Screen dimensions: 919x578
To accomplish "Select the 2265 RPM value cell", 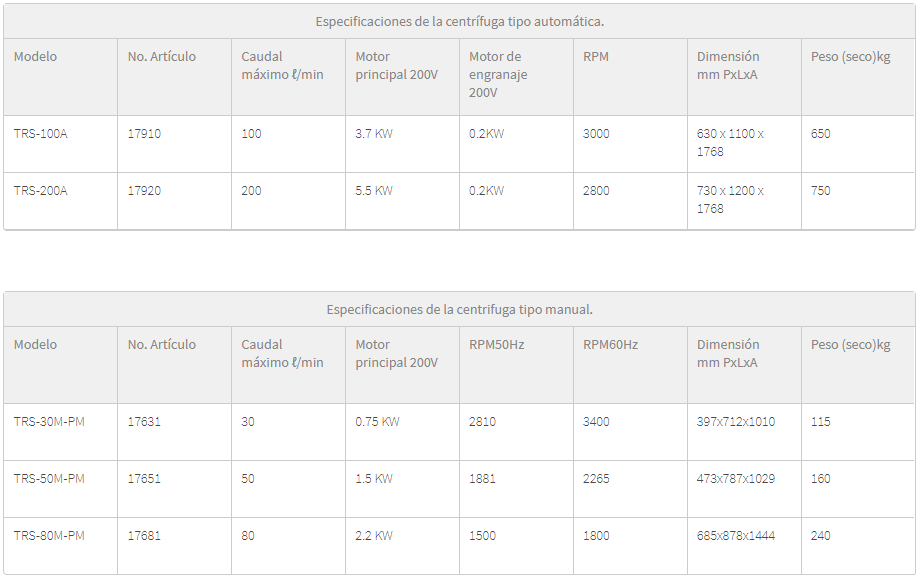I will 596,479.
